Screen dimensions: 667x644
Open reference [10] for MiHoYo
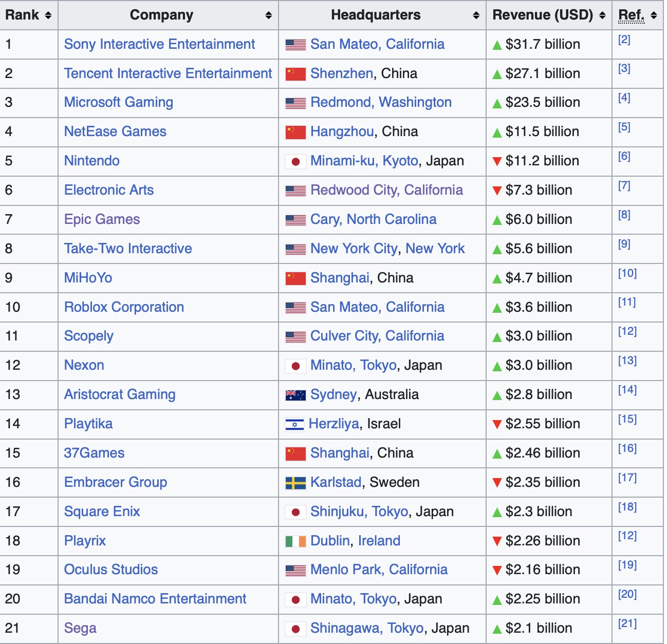pyautogui.click(x=627, y=273)
